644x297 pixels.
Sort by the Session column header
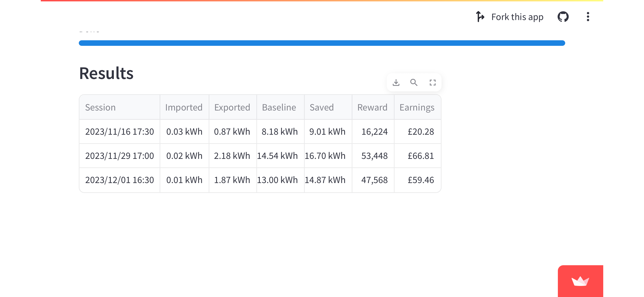(120, 107)
